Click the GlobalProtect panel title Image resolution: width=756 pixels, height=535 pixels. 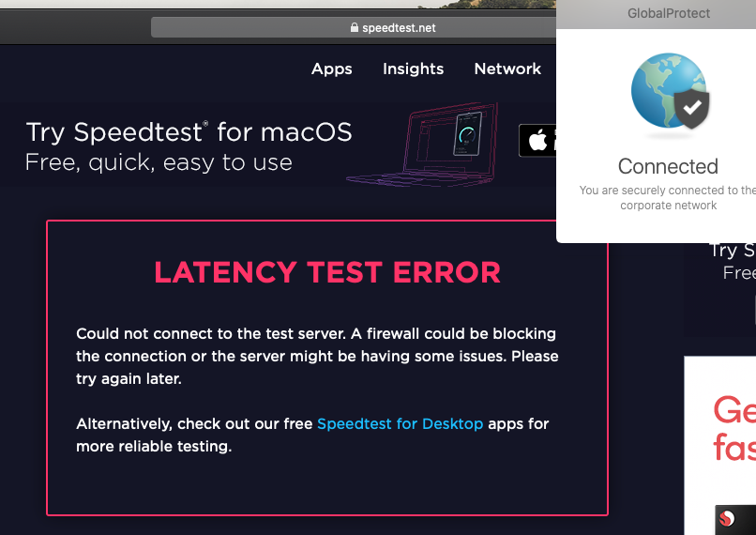tap(668, 13)
